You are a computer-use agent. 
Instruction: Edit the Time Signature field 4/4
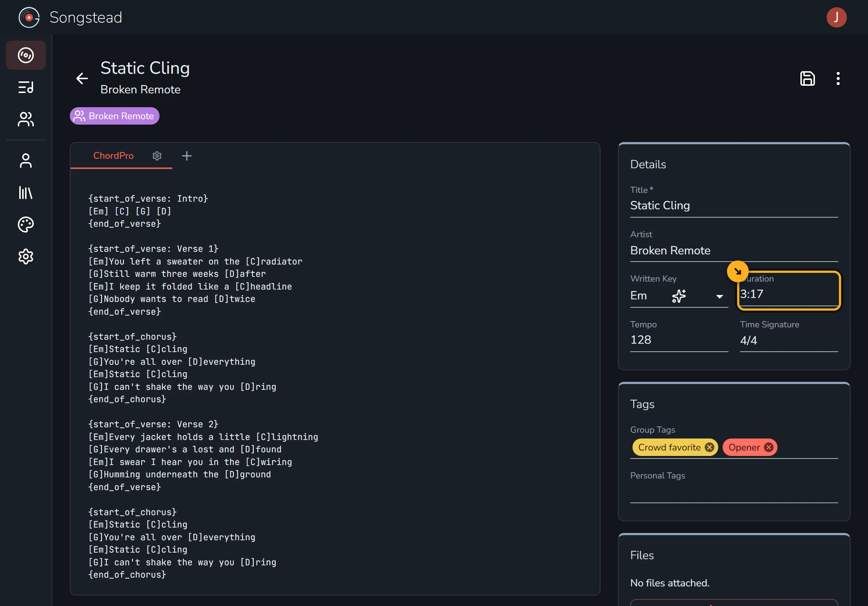789,340
